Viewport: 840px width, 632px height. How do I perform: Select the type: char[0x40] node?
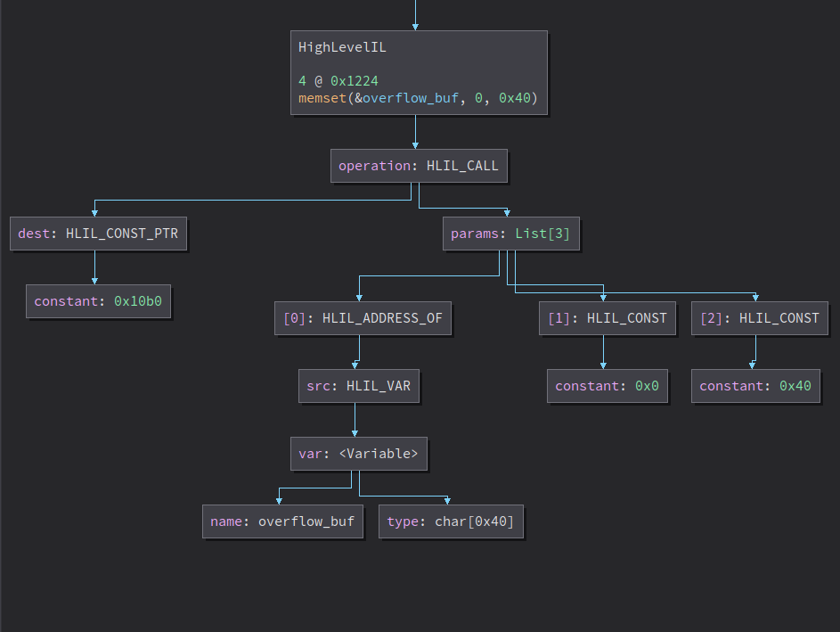pos(451,521)
